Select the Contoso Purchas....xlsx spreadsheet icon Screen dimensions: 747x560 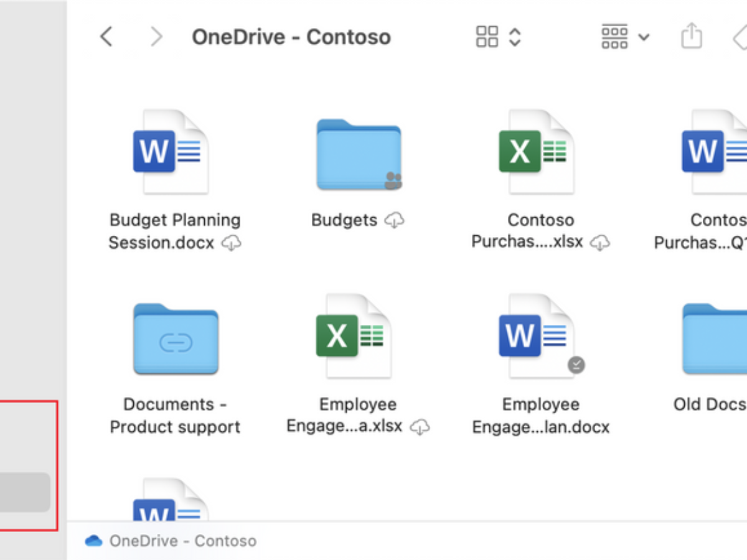coord(535,152)
